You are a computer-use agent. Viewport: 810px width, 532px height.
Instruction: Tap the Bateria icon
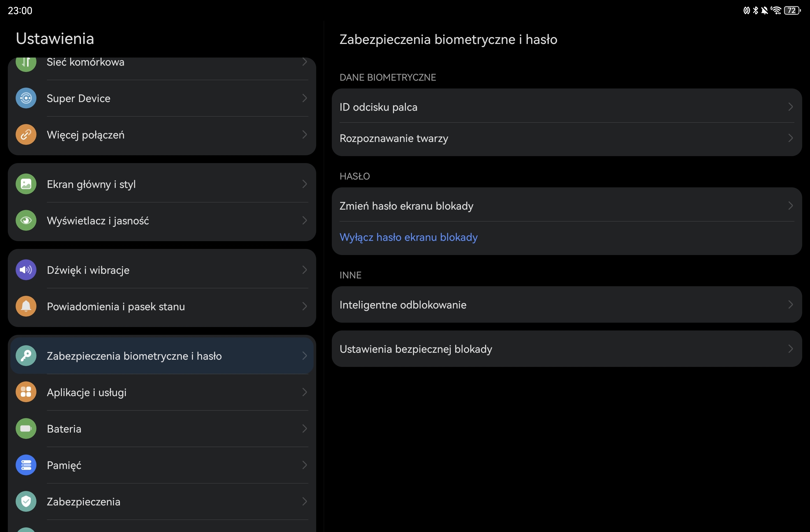pyautogui.click(x=26, y=428)
